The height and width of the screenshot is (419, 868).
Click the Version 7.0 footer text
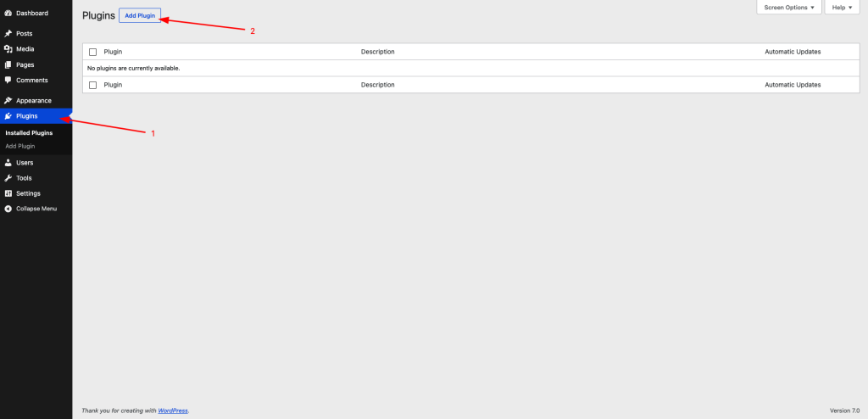(845, 411)
